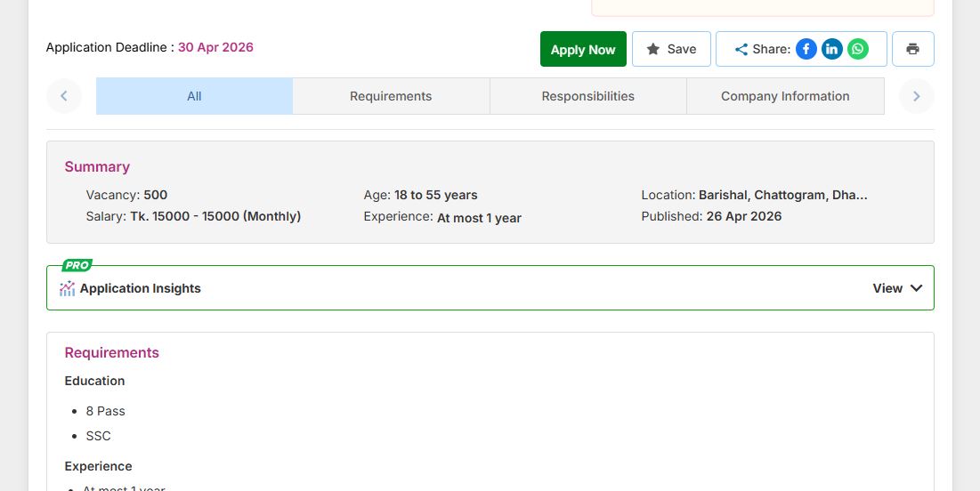
Task: Share the job on Facebook
Action: point(806,49)
